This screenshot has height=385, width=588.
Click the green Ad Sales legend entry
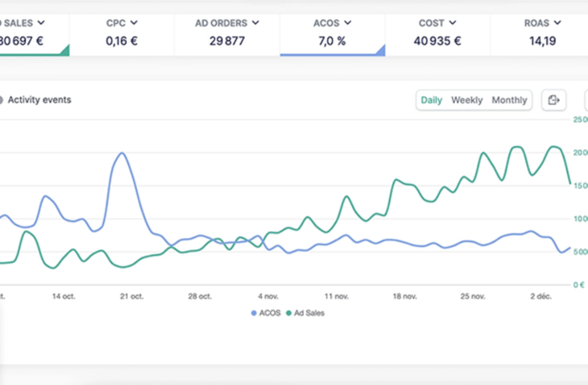click(x=305, y=313)
